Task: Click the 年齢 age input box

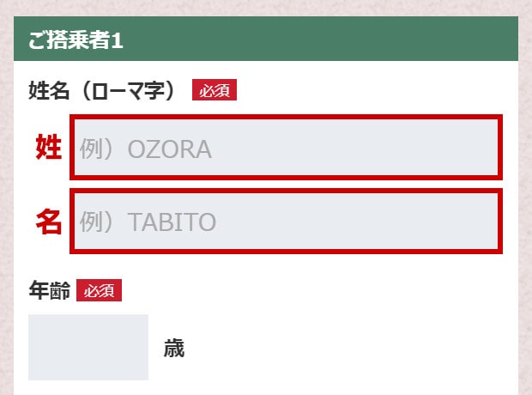Action: click(x=88, y=347)
